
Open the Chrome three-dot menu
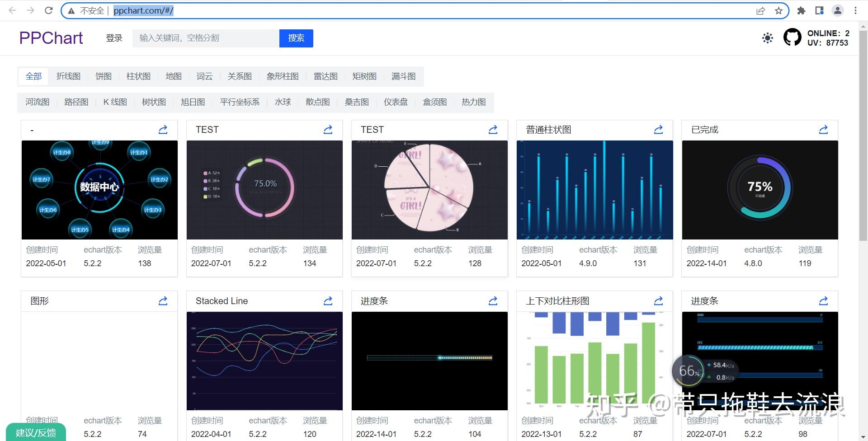(x=855, y=10)
